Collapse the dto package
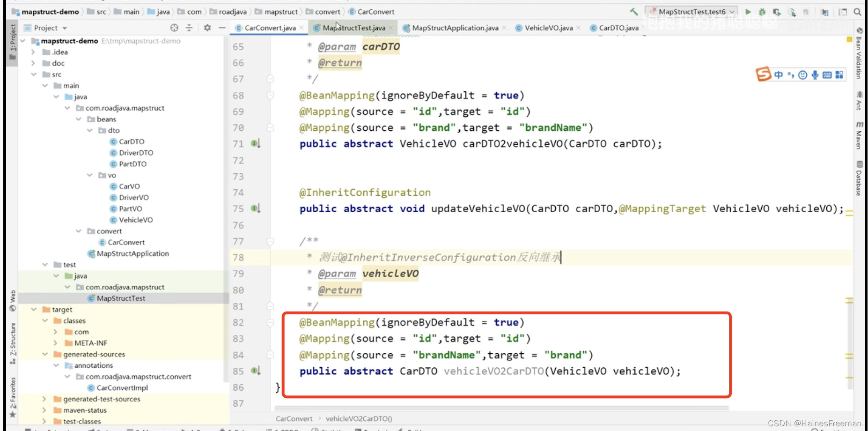This screenshot has height=431, width=868. (90, 130)
